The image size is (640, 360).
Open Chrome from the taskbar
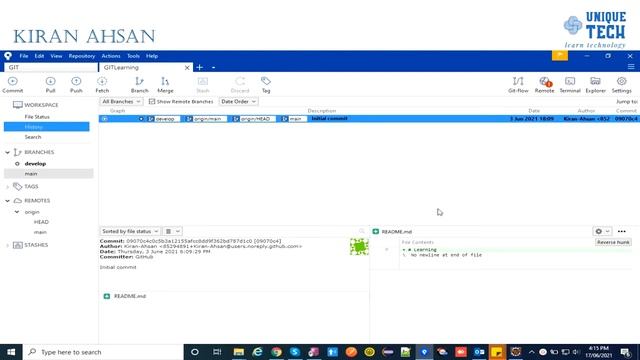[276, 352]
